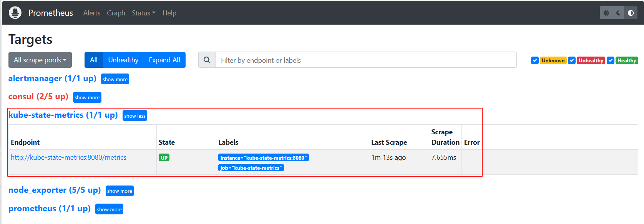Select the All targets filter button
The width and height of the screenshot is (644, 224).
(x=94, y=60)
